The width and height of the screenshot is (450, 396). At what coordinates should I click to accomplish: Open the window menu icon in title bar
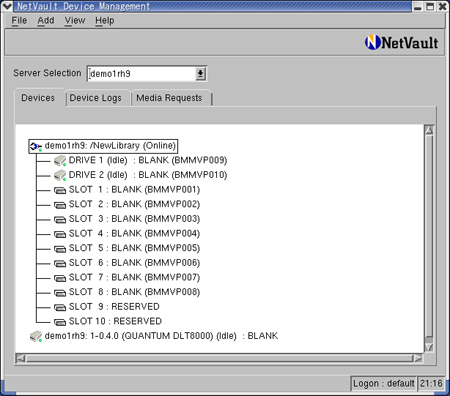pyautogui.click(x=7, y=6)
